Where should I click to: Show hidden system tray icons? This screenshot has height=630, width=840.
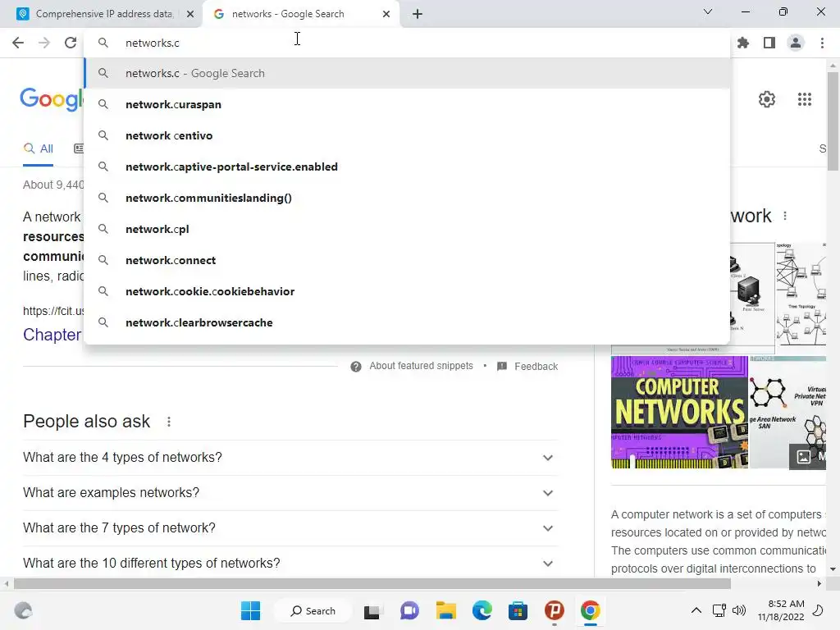pyautogui.click(x=696, y=610)
